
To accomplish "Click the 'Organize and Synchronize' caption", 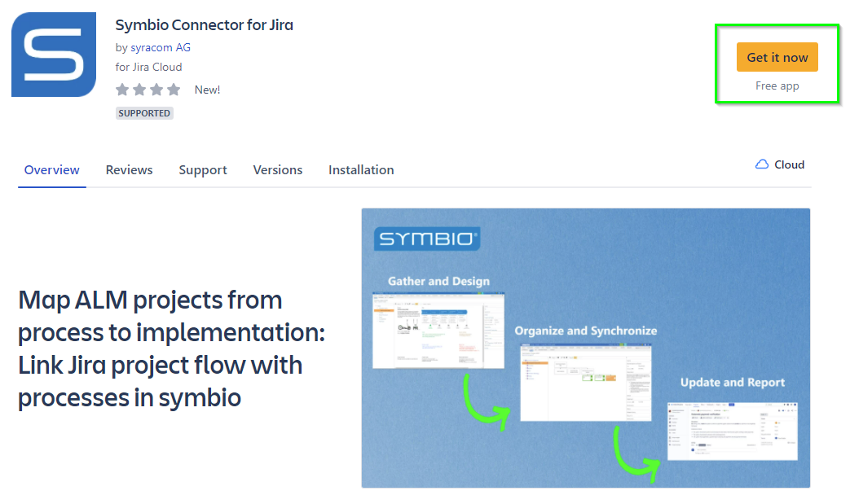I will [586, 331].
